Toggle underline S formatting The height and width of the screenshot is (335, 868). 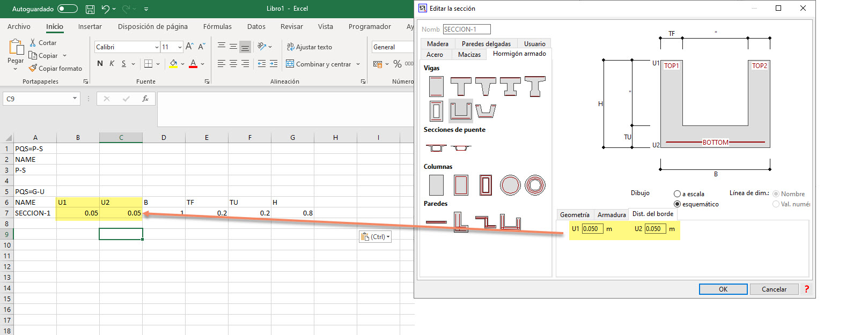pyautogui.click(x=124, y=64)
